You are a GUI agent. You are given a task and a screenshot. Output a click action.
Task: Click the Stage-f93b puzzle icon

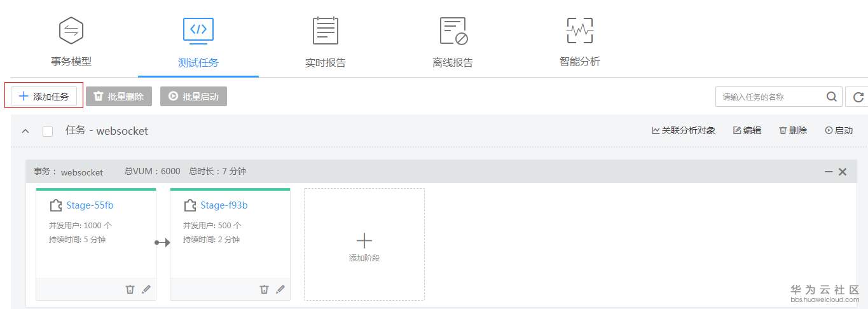pyautogui.click(x=189, y=205)
